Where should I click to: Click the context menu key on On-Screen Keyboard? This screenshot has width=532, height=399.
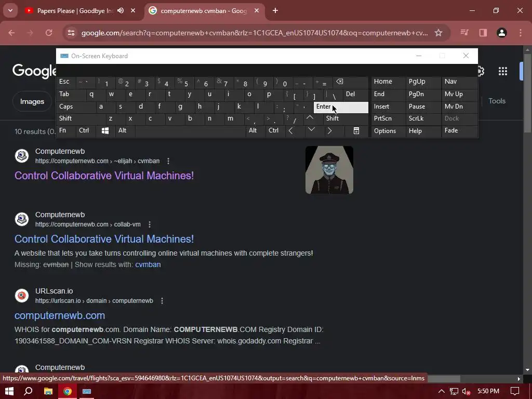[356, 130]
